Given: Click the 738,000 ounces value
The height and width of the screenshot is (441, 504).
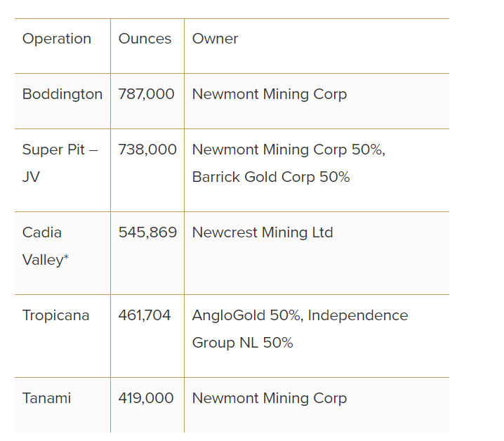Looking at the screenshot, I should [x=147, y=150].
